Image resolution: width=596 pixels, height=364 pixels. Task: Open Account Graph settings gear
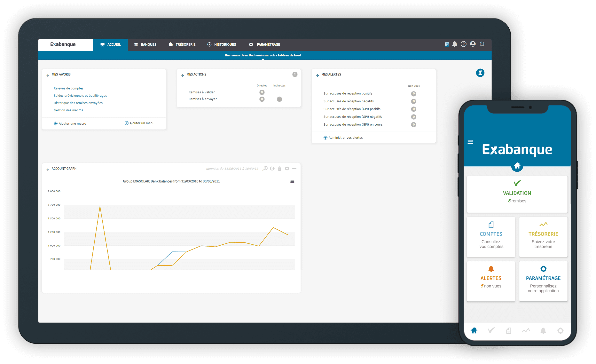(287, 169)
